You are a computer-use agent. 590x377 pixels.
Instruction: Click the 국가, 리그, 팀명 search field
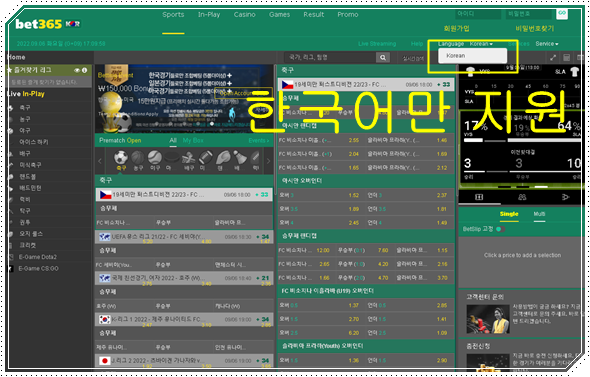pos(330,58)
